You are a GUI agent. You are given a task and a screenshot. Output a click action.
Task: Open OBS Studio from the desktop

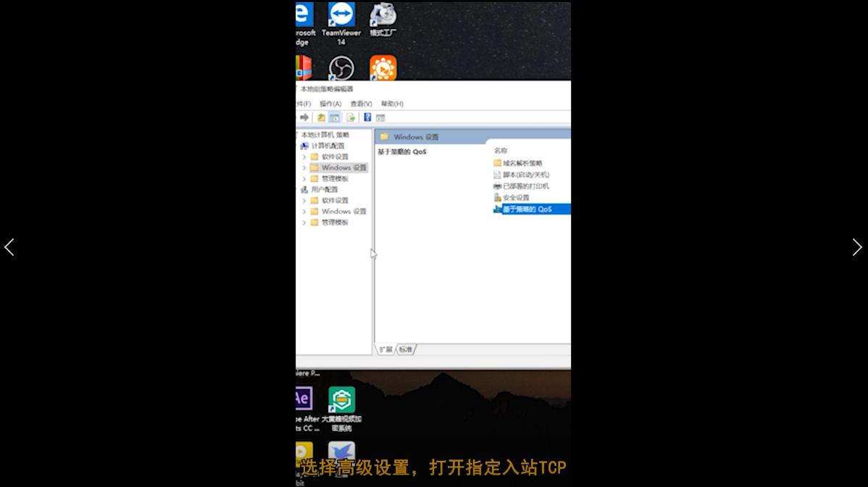click(341, 67)
